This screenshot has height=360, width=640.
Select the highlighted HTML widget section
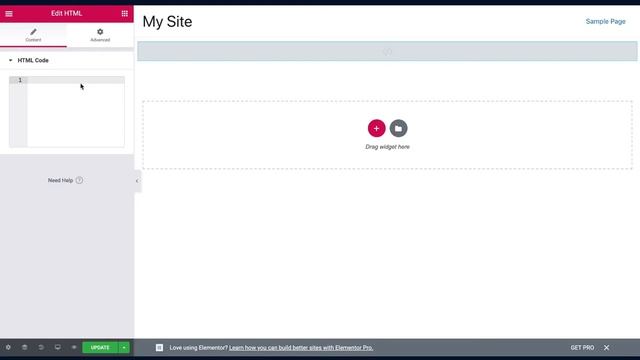coord(387,51)
